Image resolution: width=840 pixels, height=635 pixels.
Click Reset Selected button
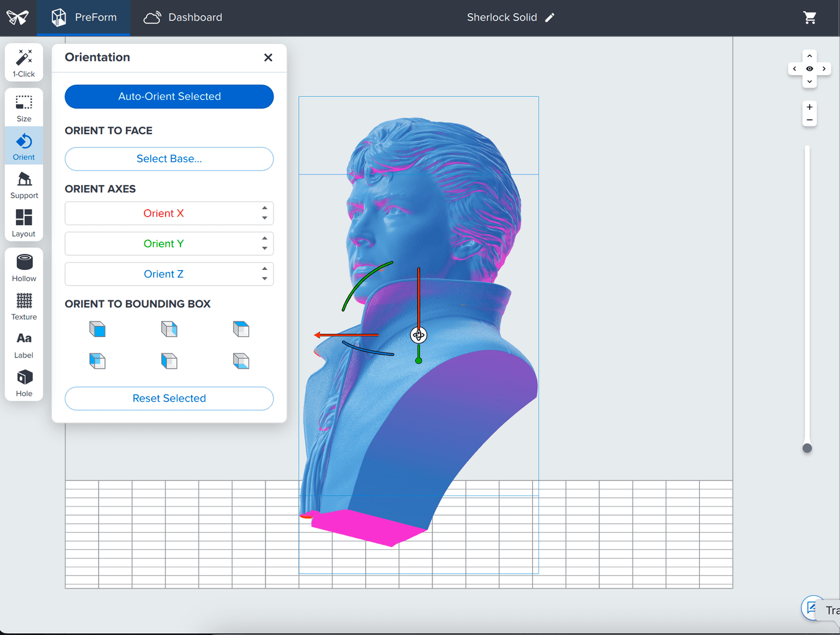tap(169, 399)
